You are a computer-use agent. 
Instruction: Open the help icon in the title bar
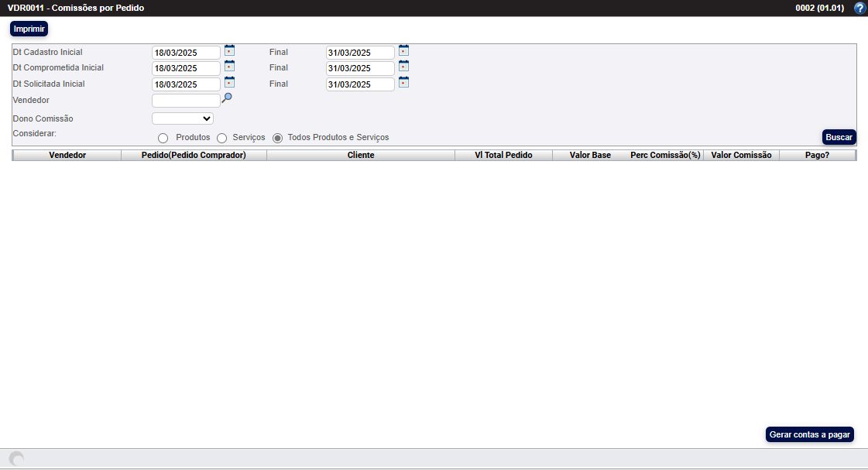pyautogui.click(x=859, y=8)
